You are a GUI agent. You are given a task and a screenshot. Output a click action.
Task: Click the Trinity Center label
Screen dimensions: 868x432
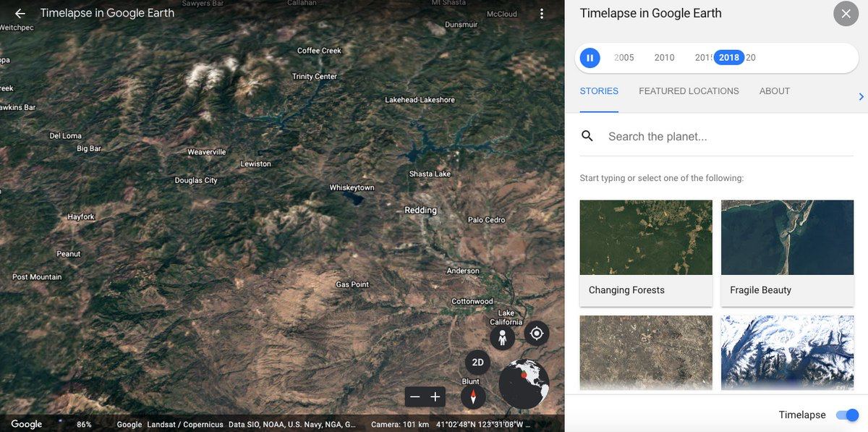point(315,77)
